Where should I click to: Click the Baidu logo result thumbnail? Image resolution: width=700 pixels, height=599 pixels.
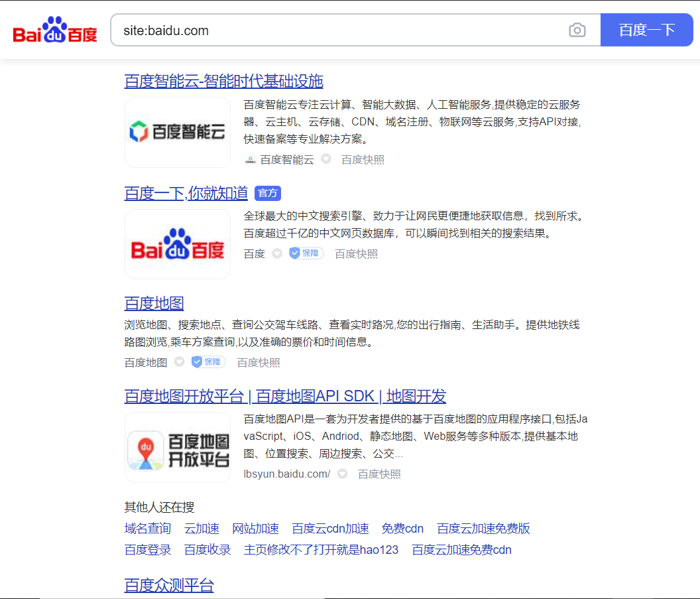[x=177, y=244]
